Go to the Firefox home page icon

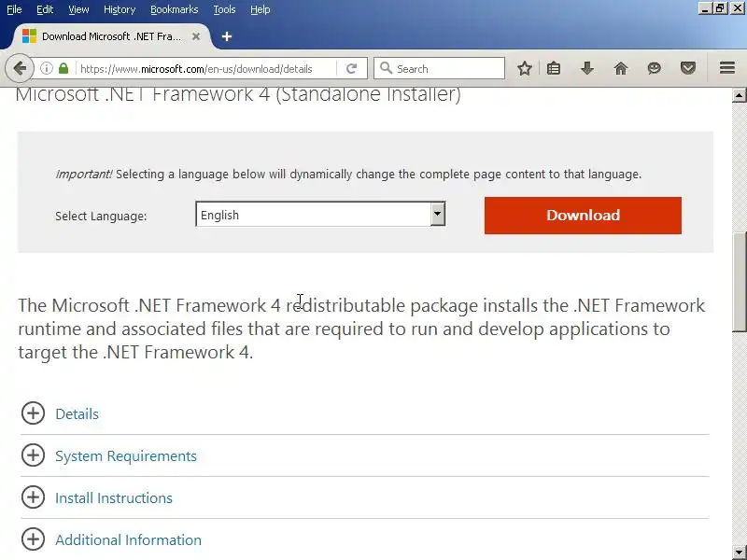coord(621,68)
